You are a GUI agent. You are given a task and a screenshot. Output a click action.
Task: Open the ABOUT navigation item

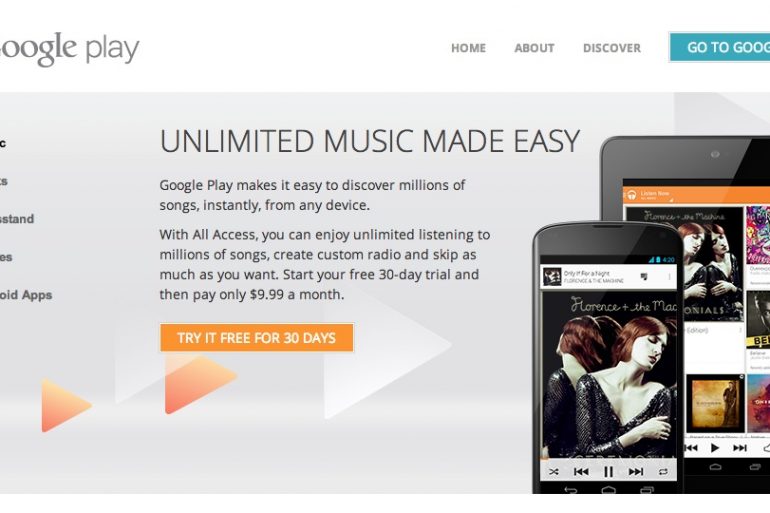coord(534,48)
